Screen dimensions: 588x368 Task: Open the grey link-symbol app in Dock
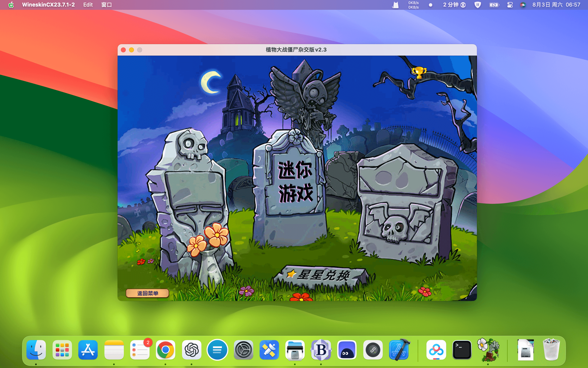pos(373,350)
